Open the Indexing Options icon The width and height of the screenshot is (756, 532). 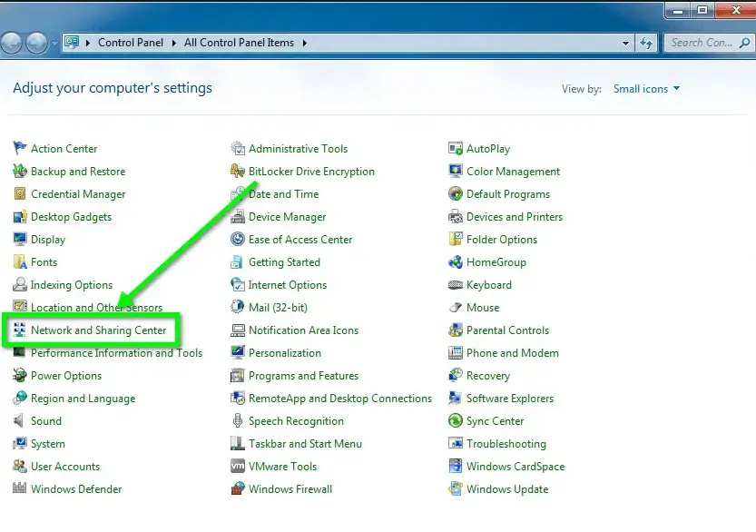pyautogui.click(x=20, y=284)
